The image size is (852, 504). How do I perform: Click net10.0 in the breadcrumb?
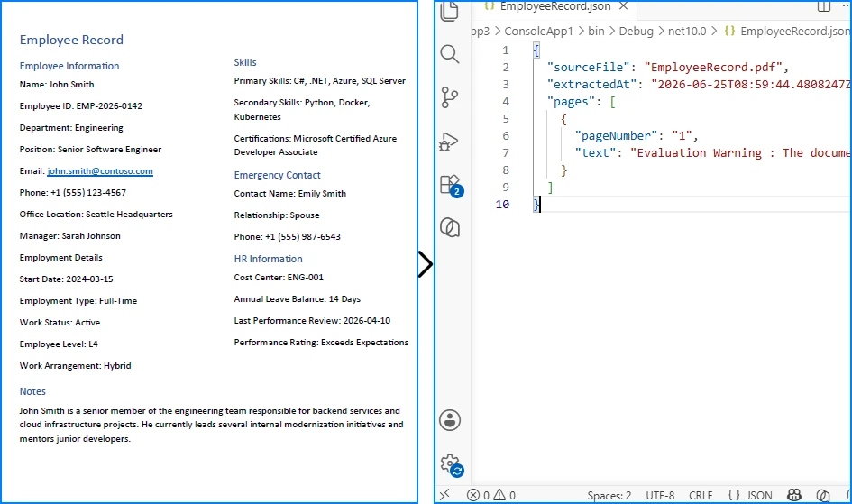click(687, 31)
